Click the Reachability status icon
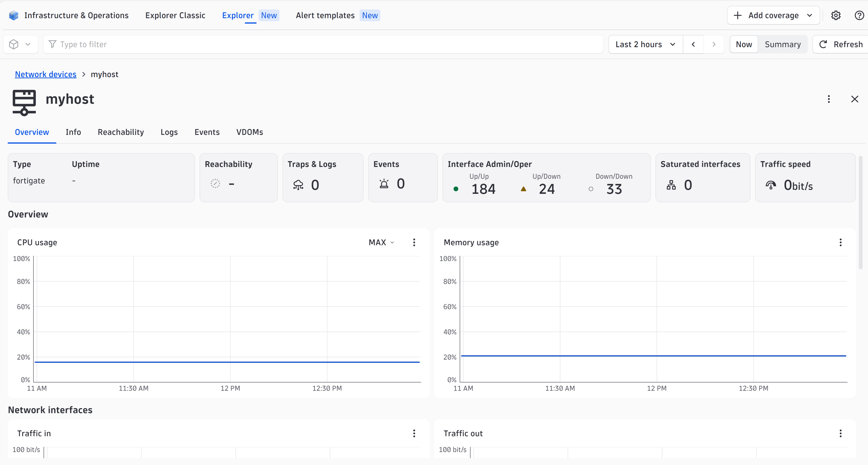 point(215,184)
